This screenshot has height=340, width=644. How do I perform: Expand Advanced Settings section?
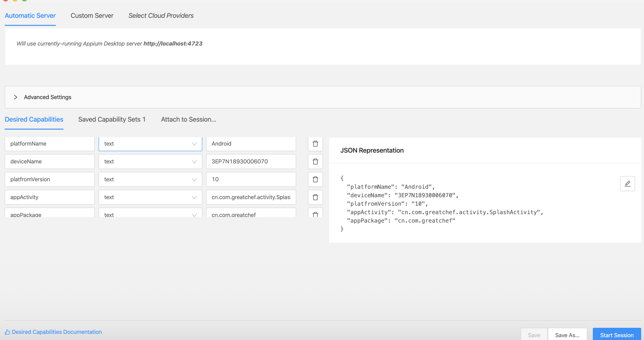(x=15, y=97)
